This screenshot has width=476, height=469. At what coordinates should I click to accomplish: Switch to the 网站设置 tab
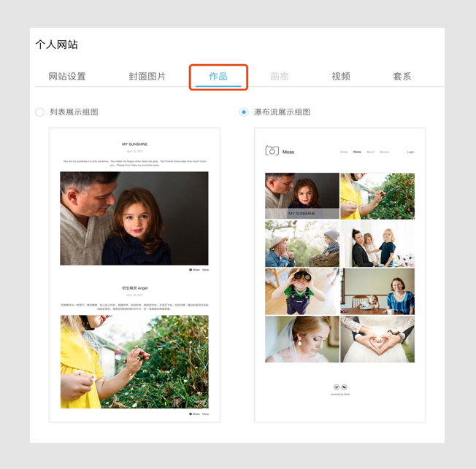click(x=67, y=77)
